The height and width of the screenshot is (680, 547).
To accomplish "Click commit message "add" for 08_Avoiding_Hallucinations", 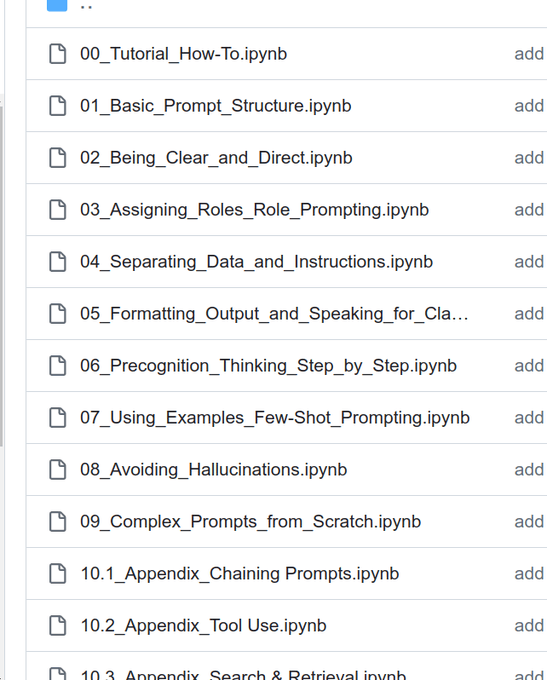I will [529, 470].
